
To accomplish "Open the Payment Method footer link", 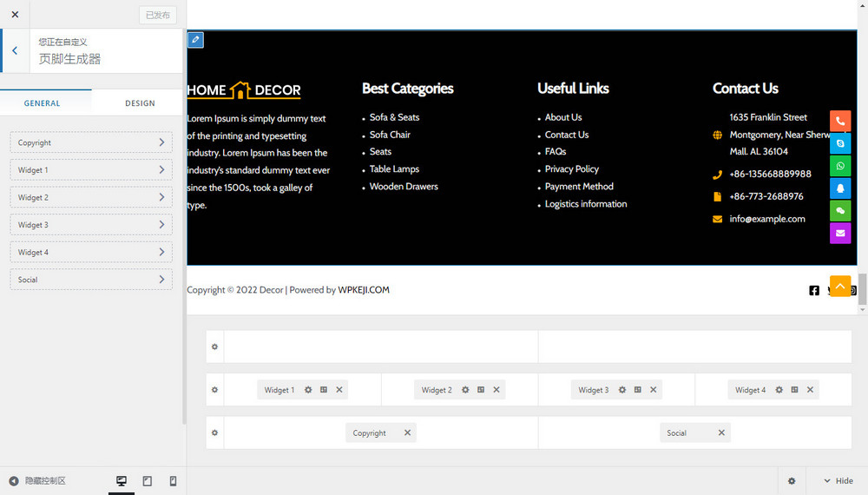I will [579, 187].
